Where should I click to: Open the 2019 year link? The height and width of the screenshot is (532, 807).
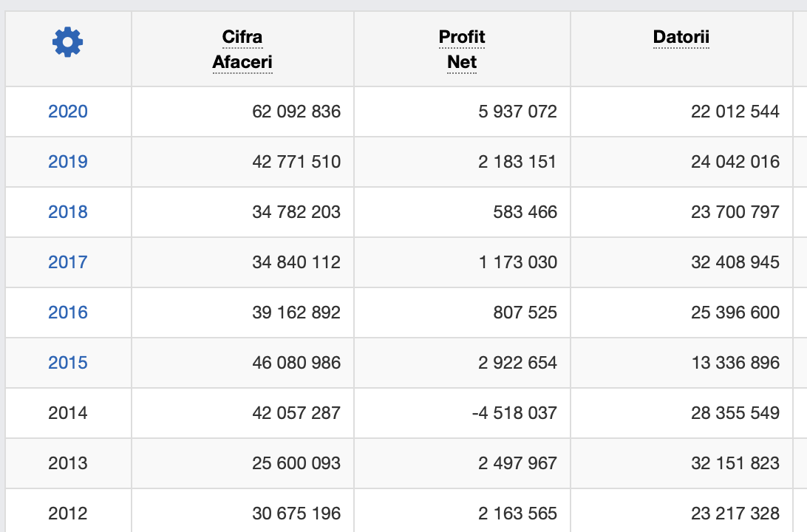coord(68,162)
